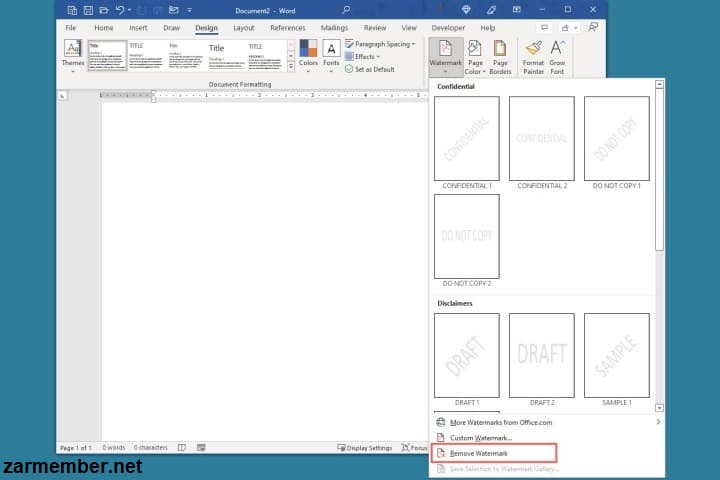The width and height of the screenshot is (720, 480).
Task: Click the touch/mouse mode quick access icon
Action: [174, 10]
